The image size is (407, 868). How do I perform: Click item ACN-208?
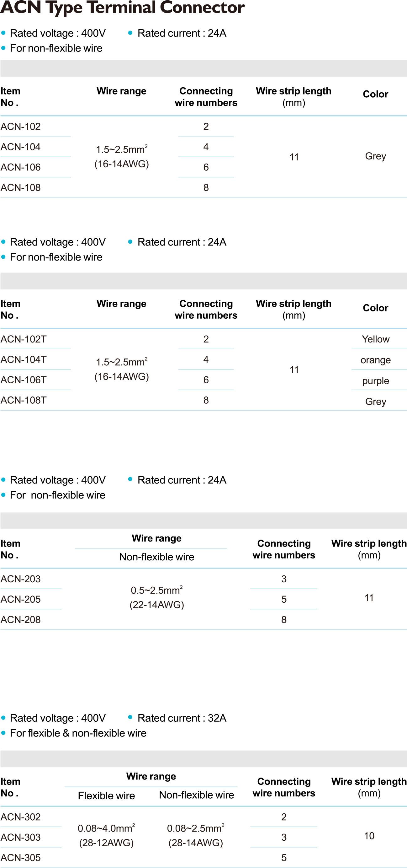(x=20, y=619)
